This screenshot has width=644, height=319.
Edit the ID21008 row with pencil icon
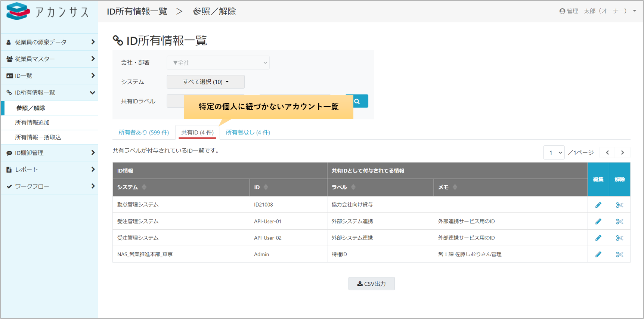[x=598, y=205]
